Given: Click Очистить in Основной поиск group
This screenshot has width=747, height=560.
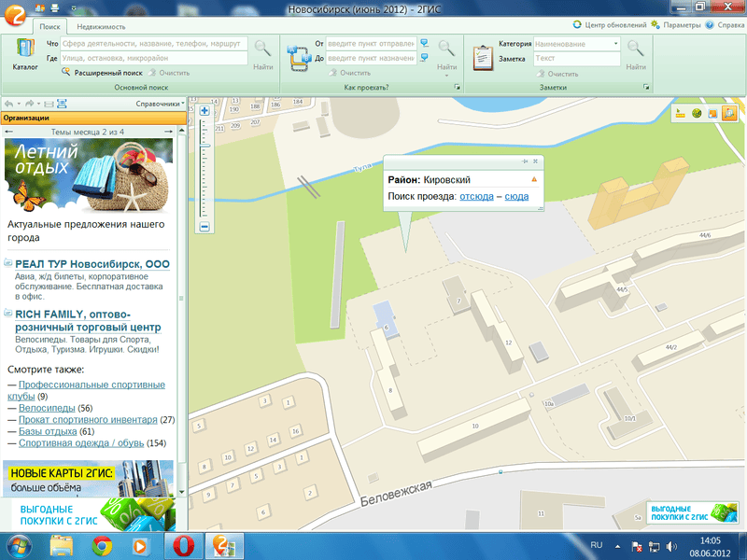Looking at the screenshot, I should coord(169,73).
